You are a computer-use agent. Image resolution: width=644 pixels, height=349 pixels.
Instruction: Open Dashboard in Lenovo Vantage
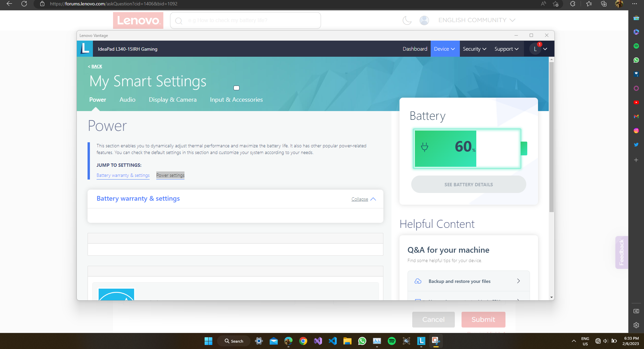(x=415, y=49)
